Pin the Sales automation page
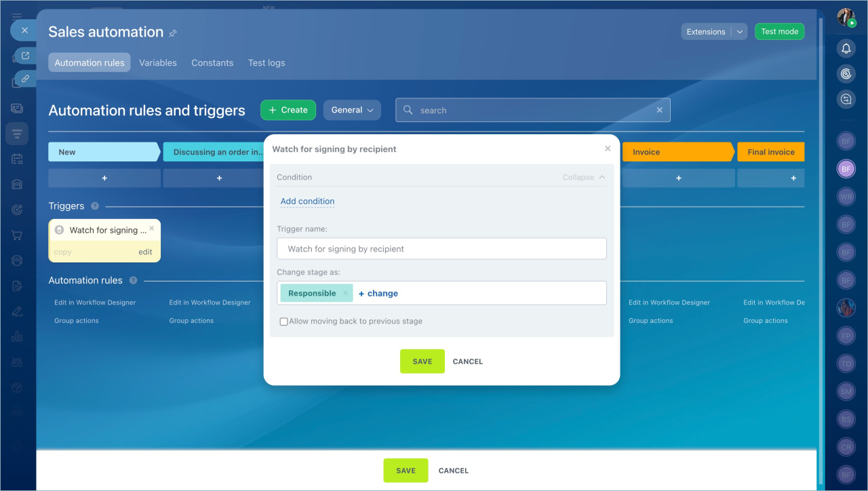 (x=173, y=33)
